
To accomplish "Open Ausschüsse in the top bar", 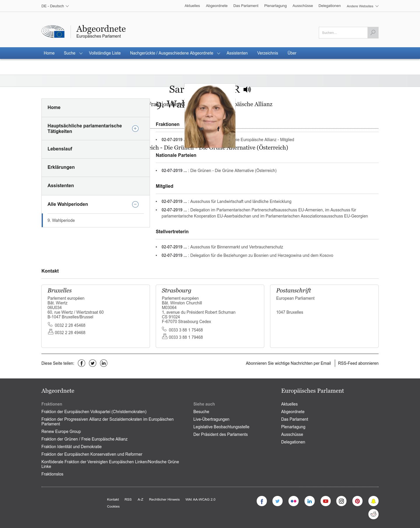I will click(302, 6).
